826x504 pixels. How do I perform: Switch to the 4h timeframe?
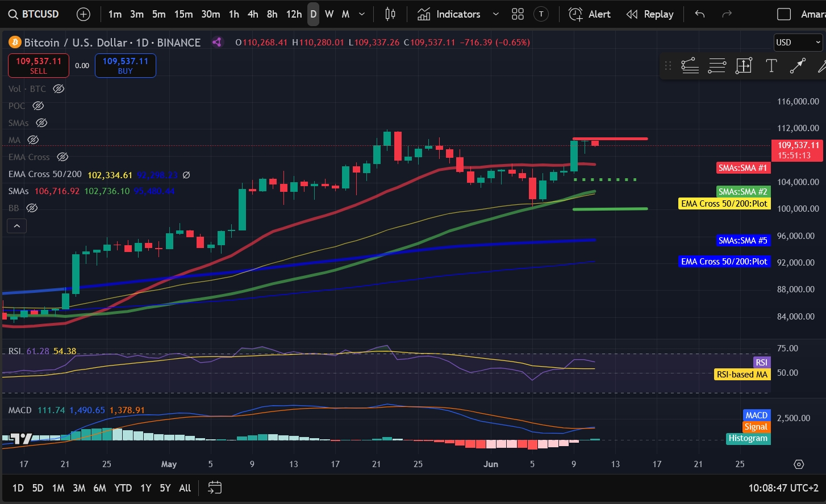click(253, 14)
